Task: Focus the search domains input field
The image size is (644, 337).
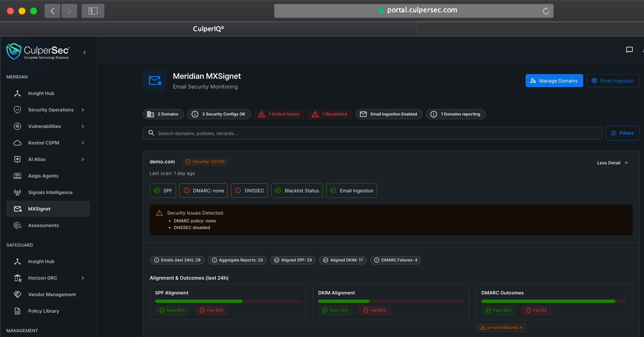Action: pos(372,133)
